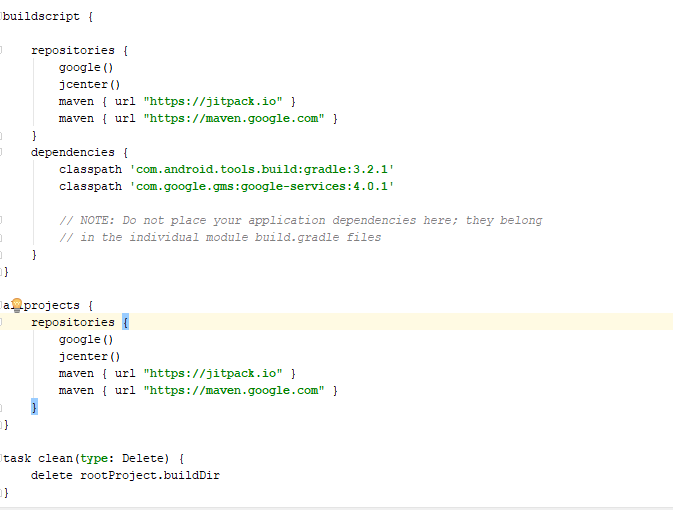Click the google-services:4.0.1 classpath string
Viewport: 673px width, 510px height.
[x=262, y=186]
